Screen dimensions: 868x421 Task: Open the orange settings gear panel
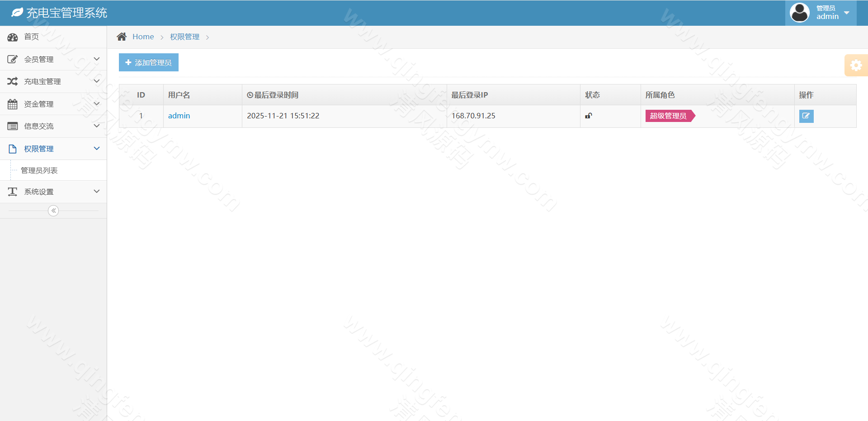[x=856, y=65]
